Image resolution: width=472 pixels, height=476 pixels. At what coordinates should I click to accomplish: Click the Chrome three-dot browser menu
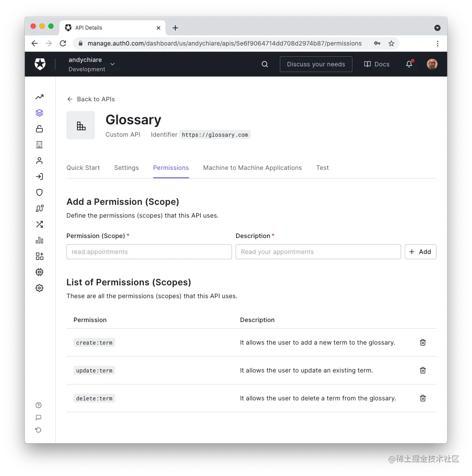click(x=437, y=43)
